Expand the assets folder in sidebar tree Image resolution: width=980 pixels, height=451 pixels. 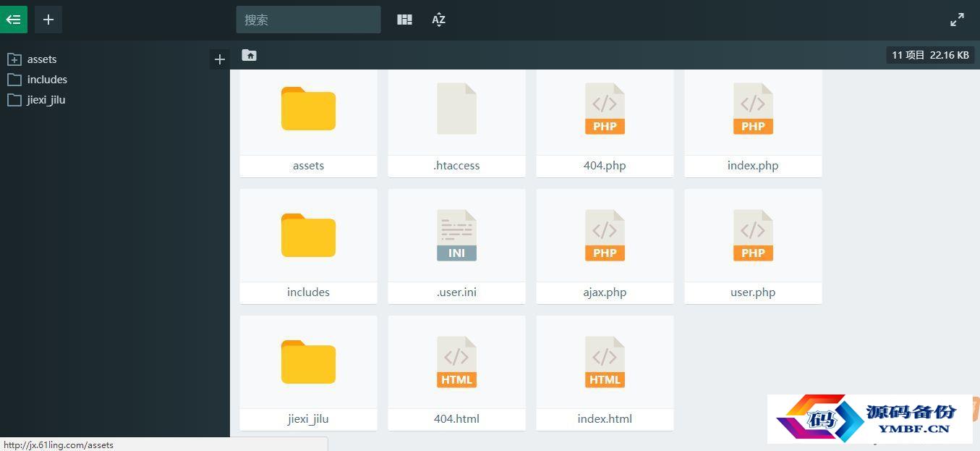pos(14,59)
